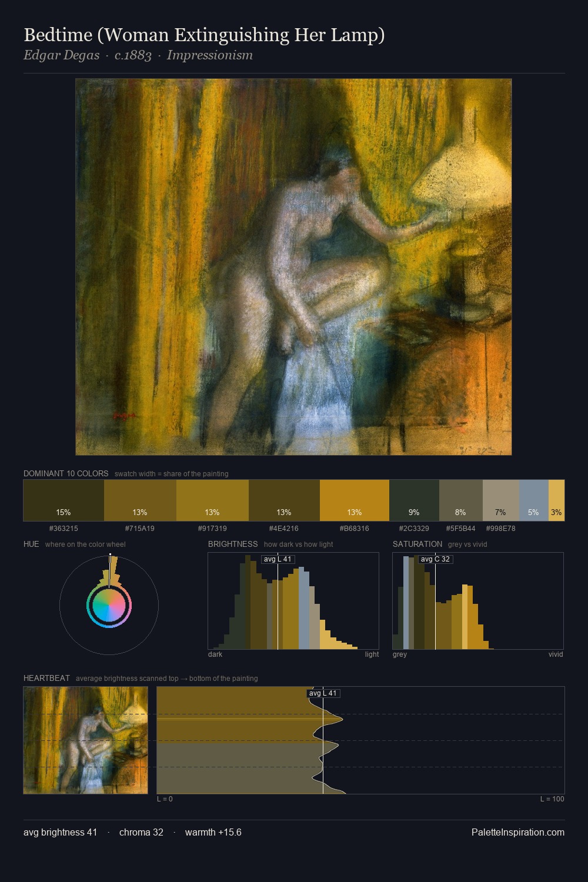The width and height of the screenshot is (588, 882).
Task: Click the 'L = 100' heartbeat axis label
Action: coord(552,799)
